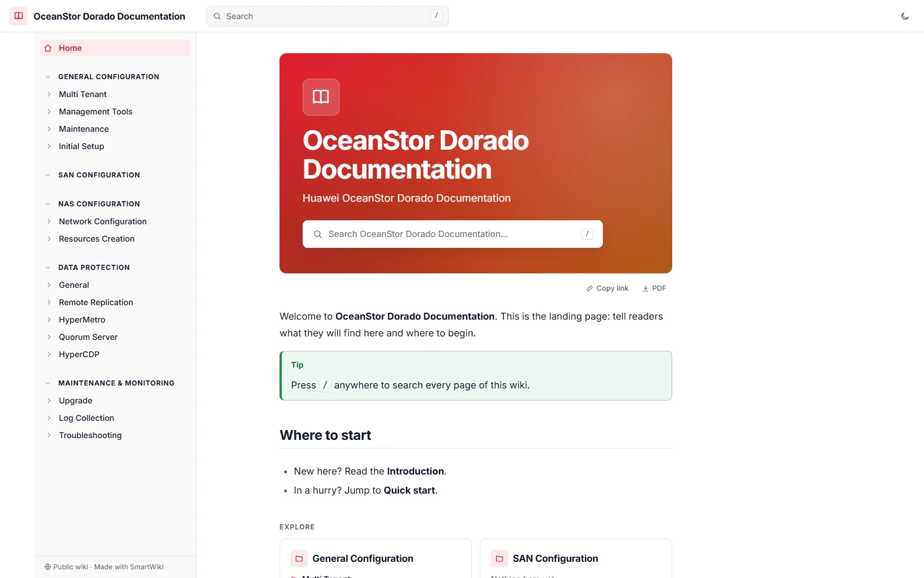The image size is (924, 578).
Task: Select General under Data Protection
Action: 74,285
